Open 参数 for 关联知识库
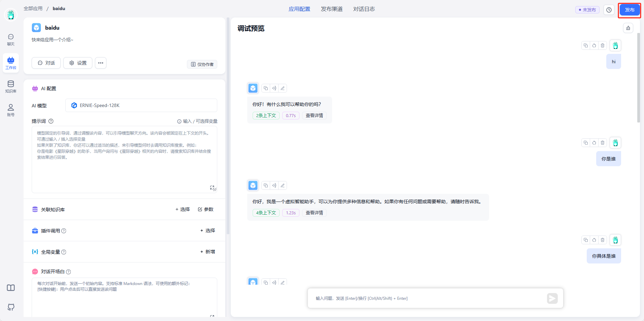This screenshot has height=321, width=644. coord(206,209)
